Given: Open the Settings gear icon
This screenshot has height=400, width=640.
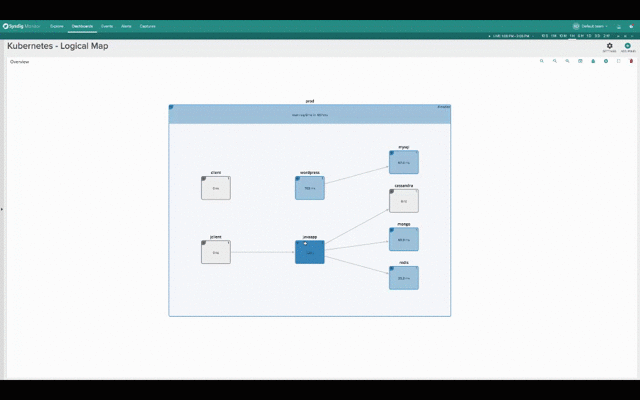Looking at the screenshot, I should click(x=610, y=45).
